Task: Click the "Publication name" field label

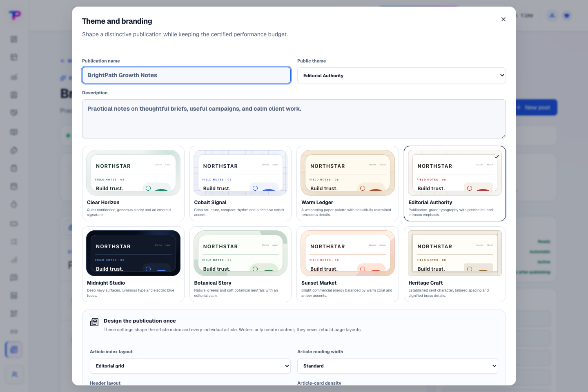Action: coord(101,61)
